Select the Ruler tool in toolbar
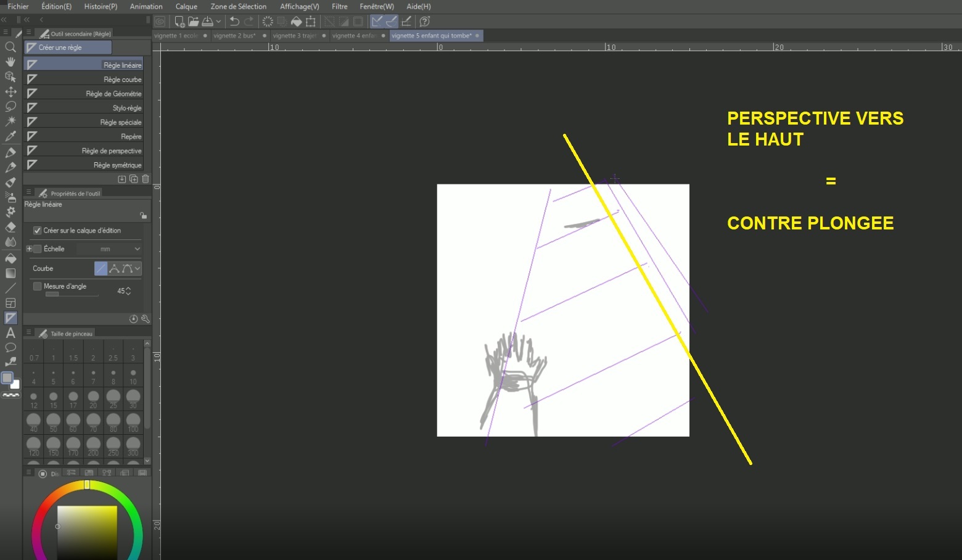The image size is (962, 560). click(10, 318)
